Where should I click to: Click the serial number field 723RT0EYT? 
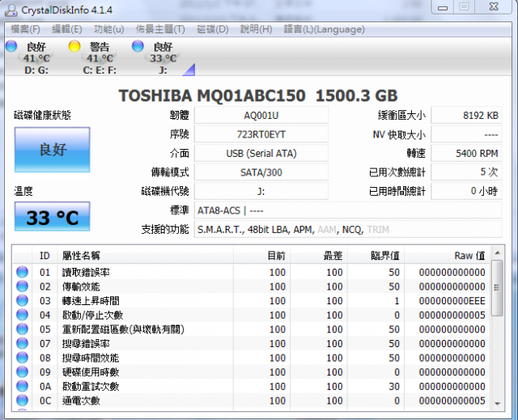[x=261, y=134]
